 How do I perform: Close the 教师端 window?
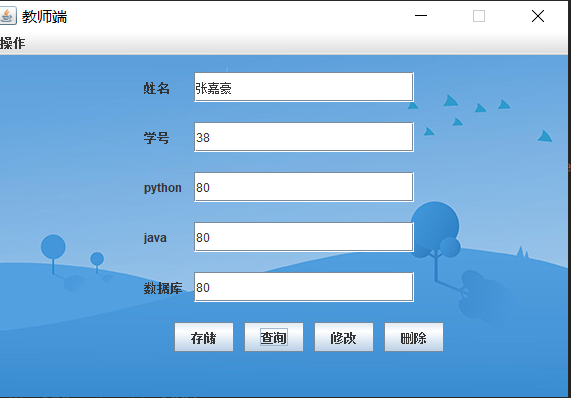click(537, 16)
